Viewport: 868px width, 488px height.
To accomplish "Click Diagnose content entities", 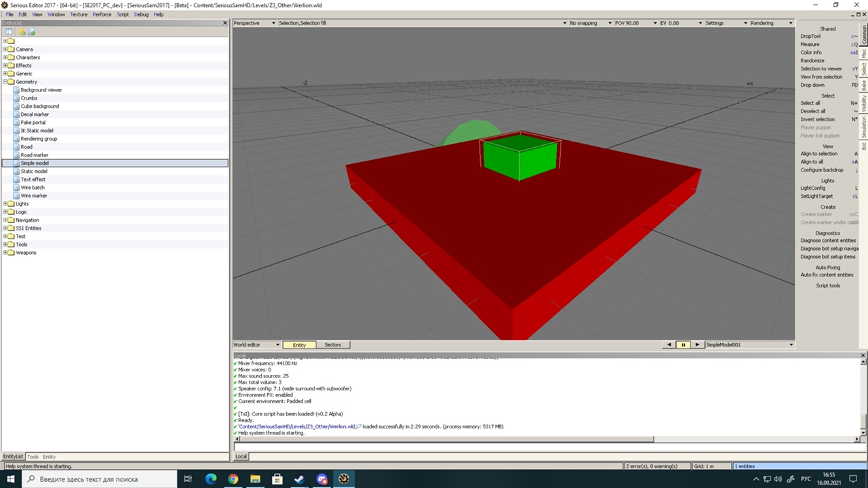I will pos(828,241).
